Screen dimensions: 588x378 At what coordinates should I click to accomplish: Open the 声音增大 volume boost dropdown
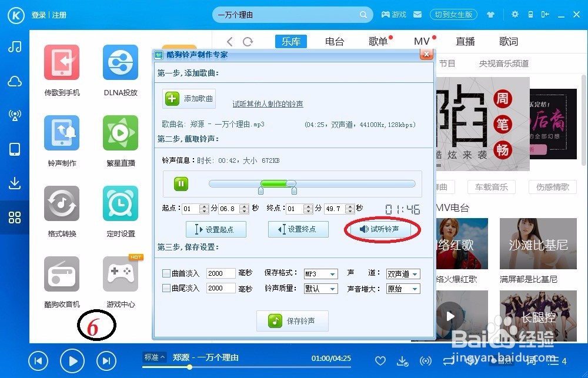pyautogui.click(x=403, y=289)
